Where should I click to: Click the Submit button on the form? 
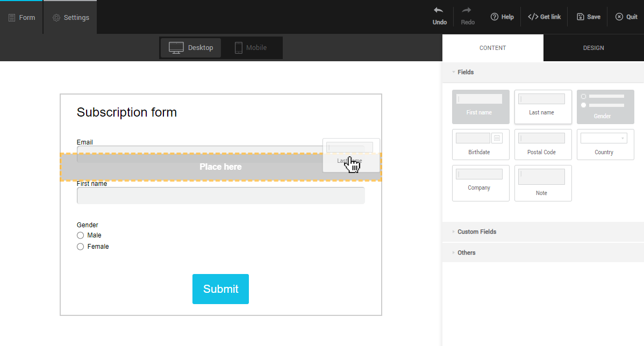[x=220, y=289]
